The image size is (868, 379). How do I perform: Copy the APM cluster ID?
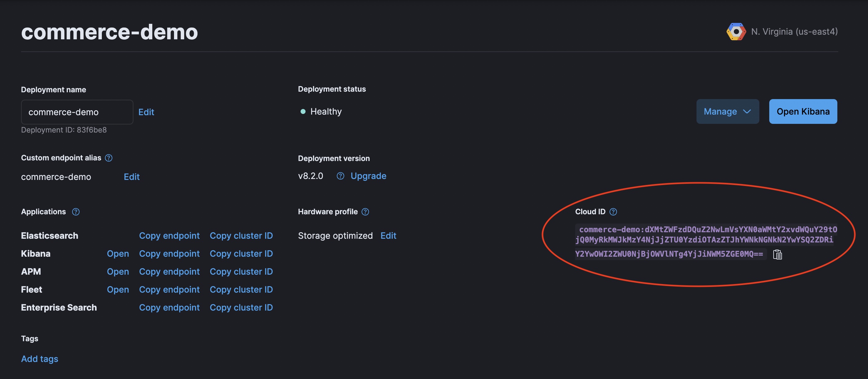pos(241,272)
